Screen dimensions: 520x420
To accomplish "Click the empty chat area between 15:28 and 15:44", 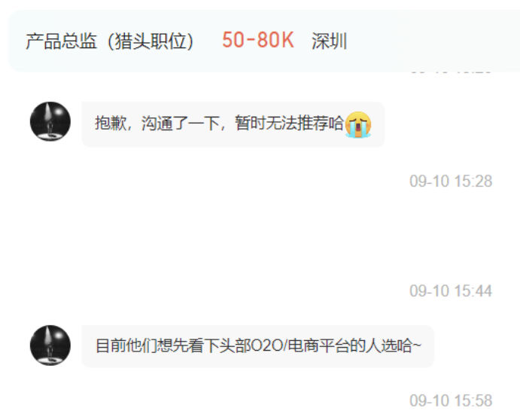I will 260,236.
